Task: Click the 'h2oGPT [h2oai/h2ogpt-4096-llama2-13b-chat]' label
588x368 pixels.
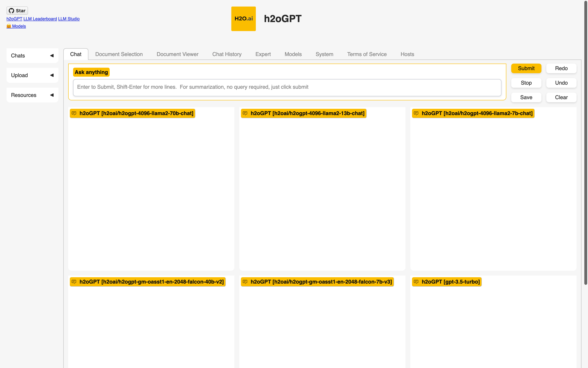Action: (x=304, y=113)
